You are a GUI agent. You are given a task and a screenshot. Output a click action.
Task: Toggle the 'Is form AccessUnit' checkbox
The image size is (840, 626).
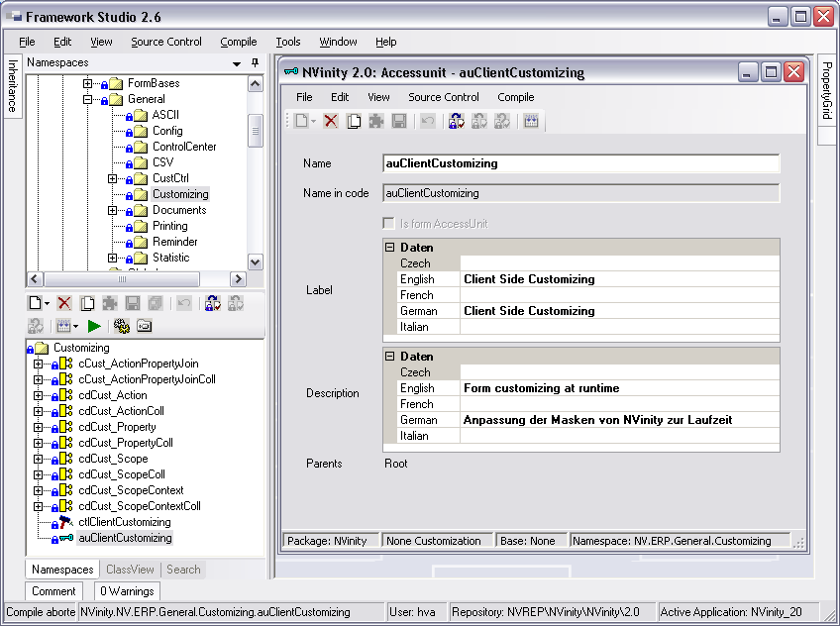click(389, 223)
